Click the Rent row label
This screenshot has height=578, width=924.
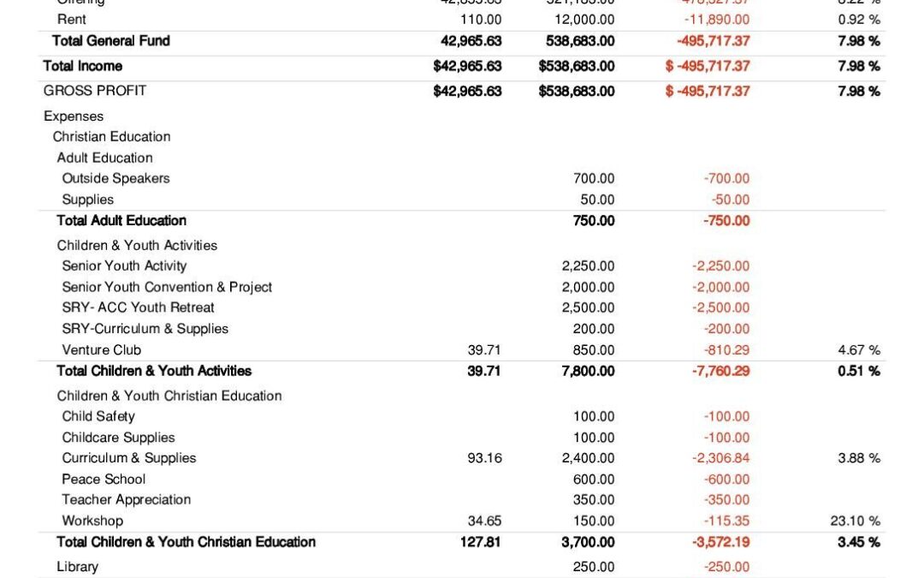tap(72, 19)
